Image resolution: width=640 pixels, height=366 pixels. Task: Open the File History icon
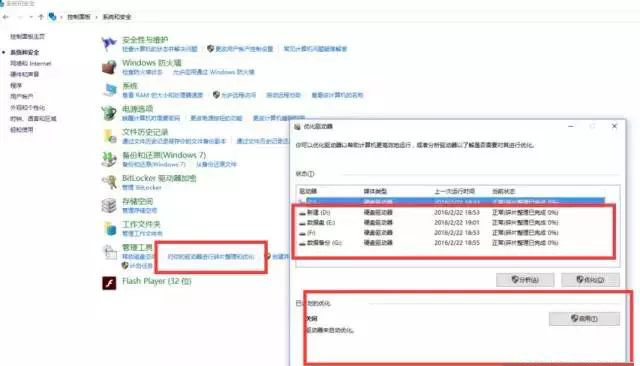point(109,136)
